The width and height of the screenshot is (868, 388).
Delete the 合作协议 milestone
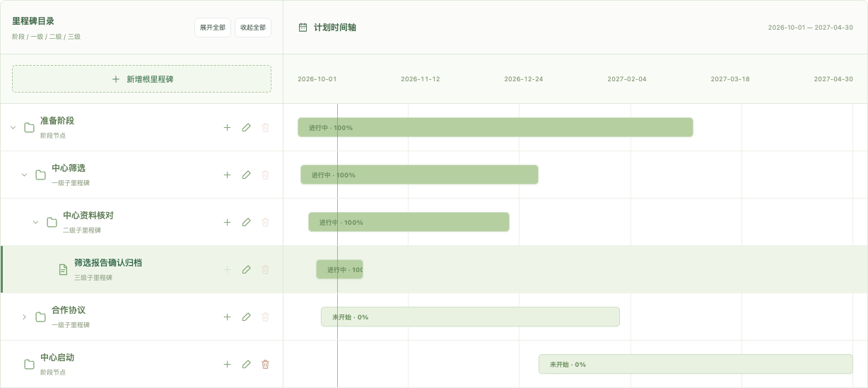tap(266, 317)
